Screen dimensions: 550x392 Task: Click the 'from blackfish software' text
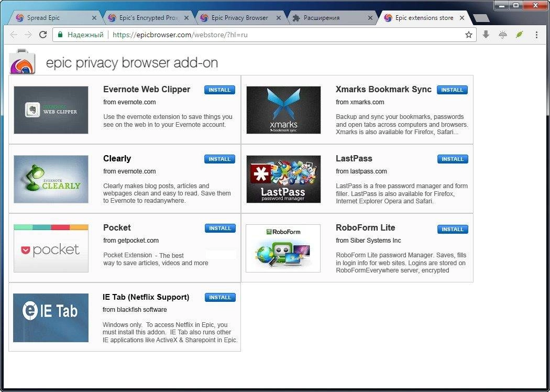point(135,310)
